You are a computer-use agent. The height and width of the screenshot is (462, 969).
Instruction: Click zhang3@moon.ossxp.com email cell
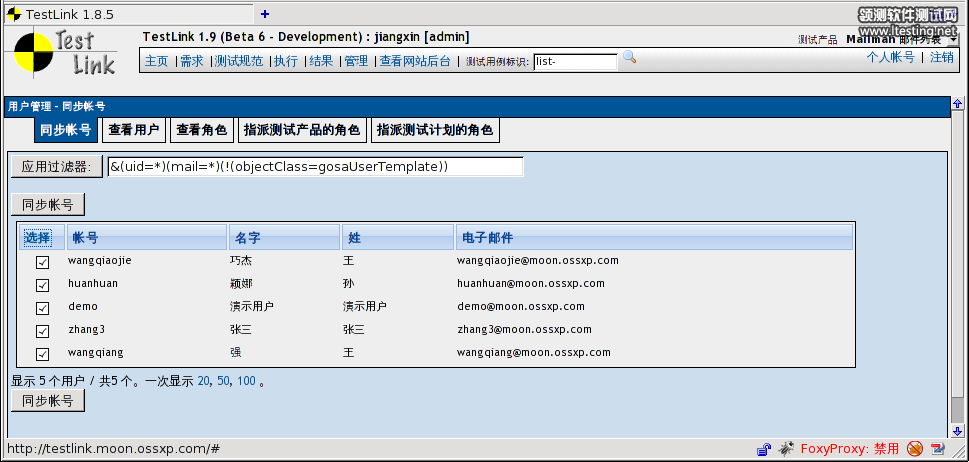coord(524,329)
